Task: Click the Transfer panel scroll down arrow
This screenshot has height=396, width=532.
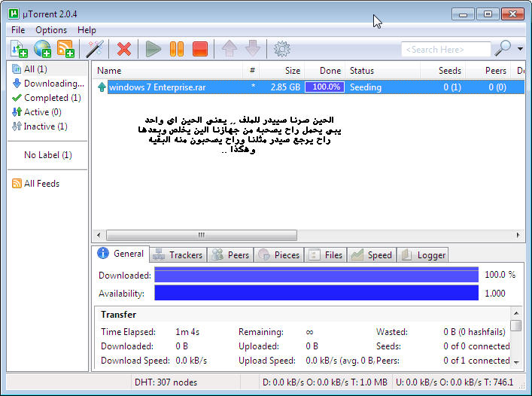Action: pyautogui.click(x=516, y=362)
